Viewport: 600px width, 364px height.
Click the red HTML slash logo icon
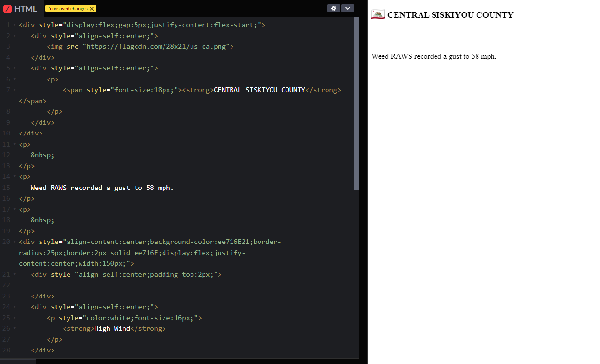point(7,9)
